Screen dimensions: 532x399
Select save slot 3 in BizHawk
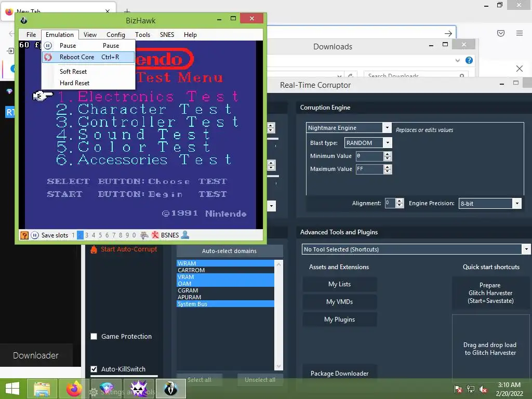[x=87, y=235]
